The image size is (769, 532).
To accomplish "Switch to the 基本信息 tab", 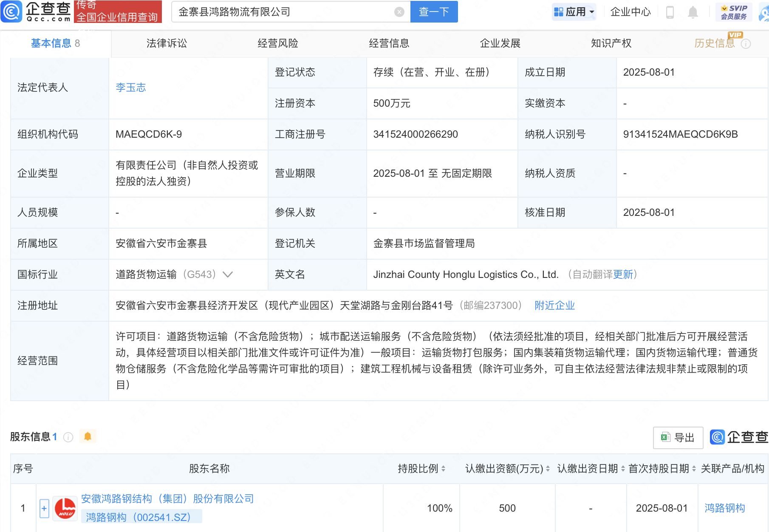I will (x=55, y=43).
